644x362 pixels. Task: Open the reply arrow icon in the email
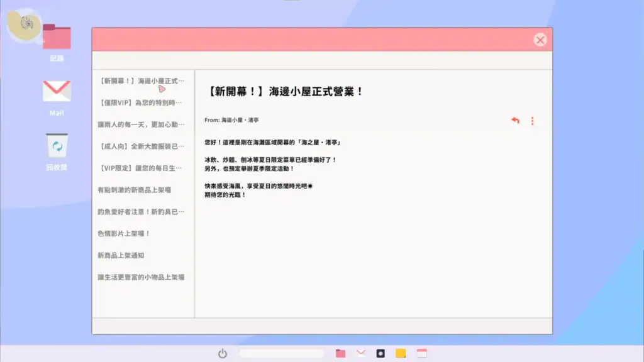514,121
